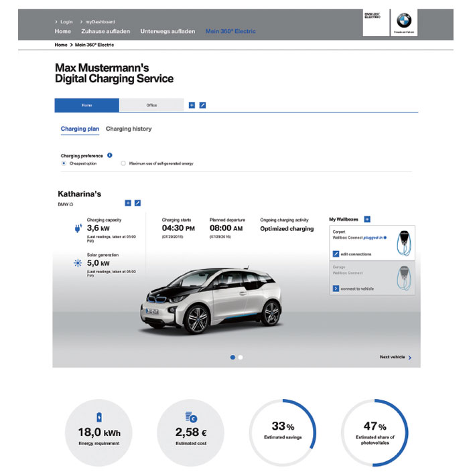Click the My Wallboxes heading
The image size is (469, 476).
tap(344, 219)
